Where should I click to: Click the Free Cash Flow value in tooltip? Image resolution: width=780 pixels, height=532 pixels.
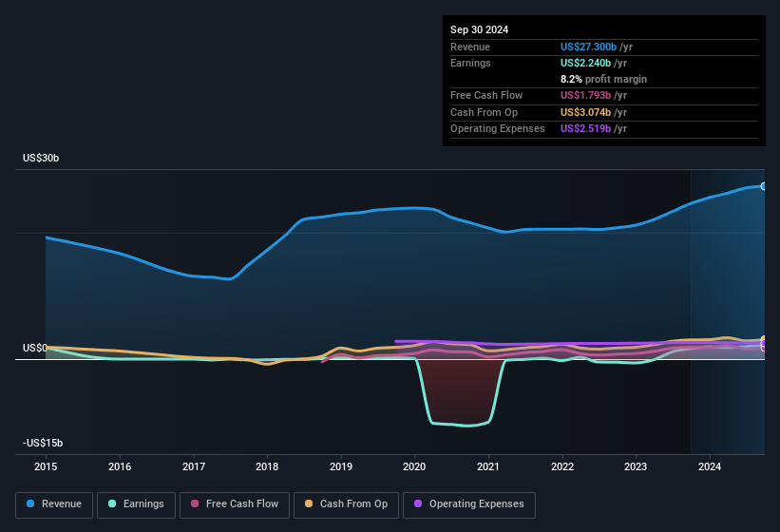pos(589,95)
